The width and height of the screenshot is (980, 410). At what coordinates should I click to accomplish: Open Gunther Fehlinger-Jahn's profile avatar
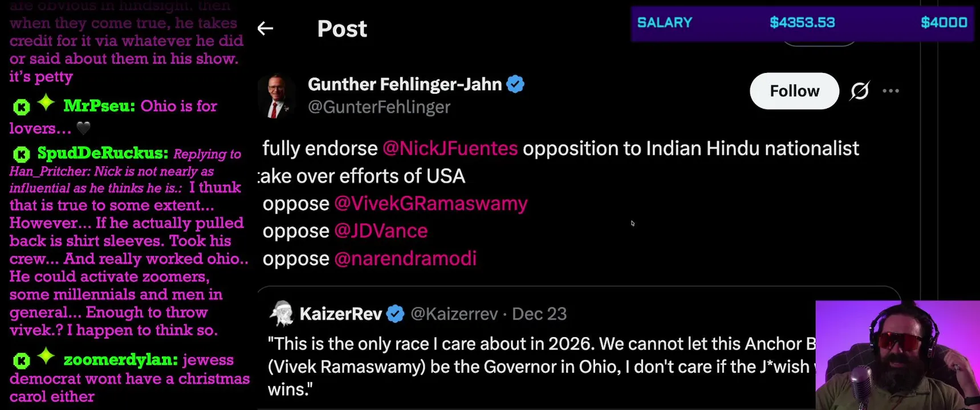276,96
